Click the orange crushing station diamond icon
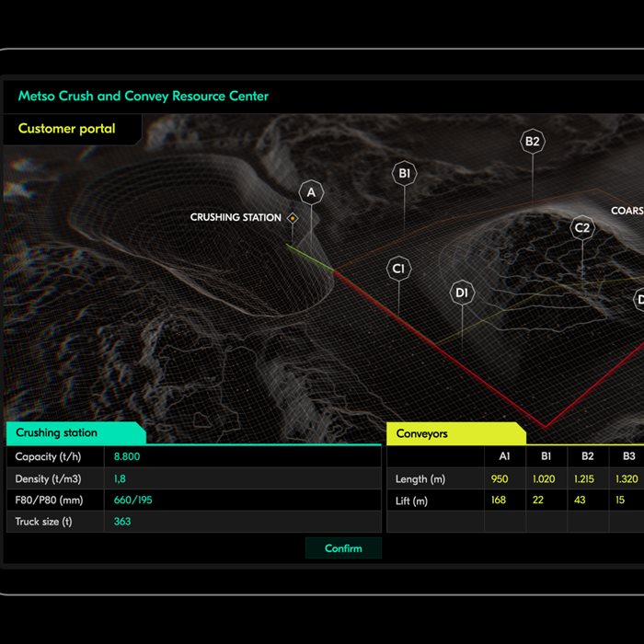Screen dimensions: 644x644 point(293,218)
